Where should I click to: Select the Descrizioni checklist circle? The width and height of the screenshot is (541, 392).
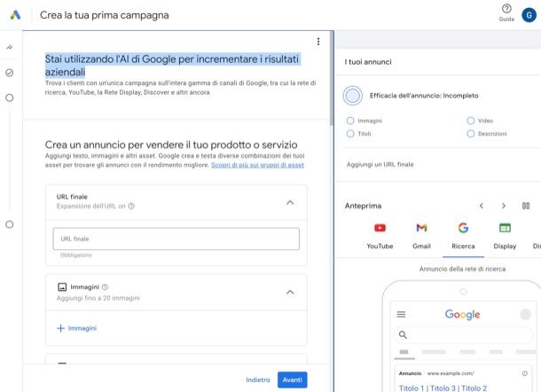(471, 134)
